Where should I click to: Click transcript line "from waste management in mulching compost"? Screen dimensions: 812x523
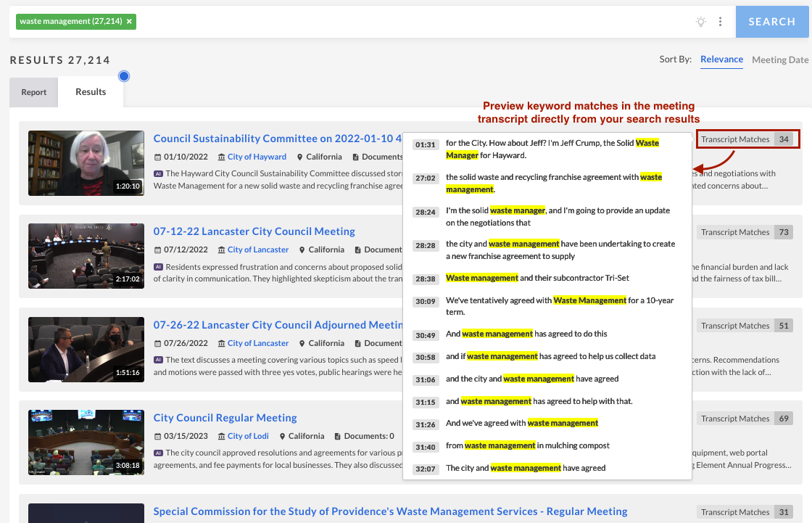click(x=528, y=445)
